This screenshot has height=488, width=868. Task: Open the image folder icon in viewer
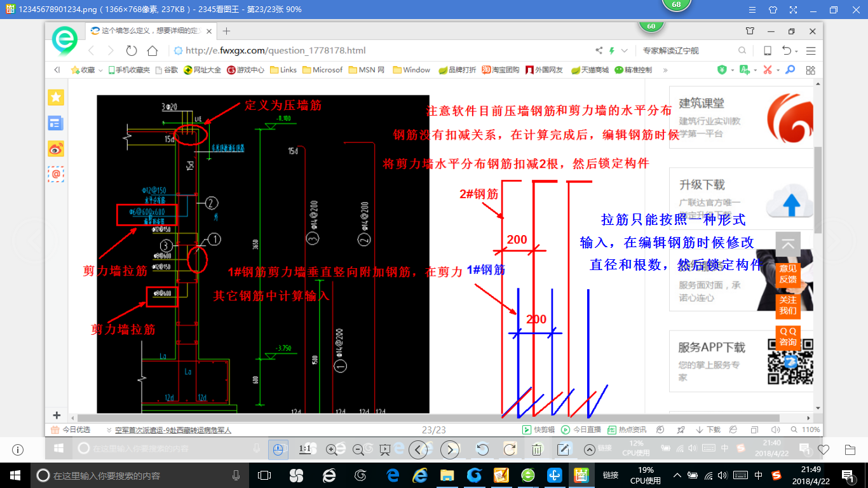coord(850,450)
